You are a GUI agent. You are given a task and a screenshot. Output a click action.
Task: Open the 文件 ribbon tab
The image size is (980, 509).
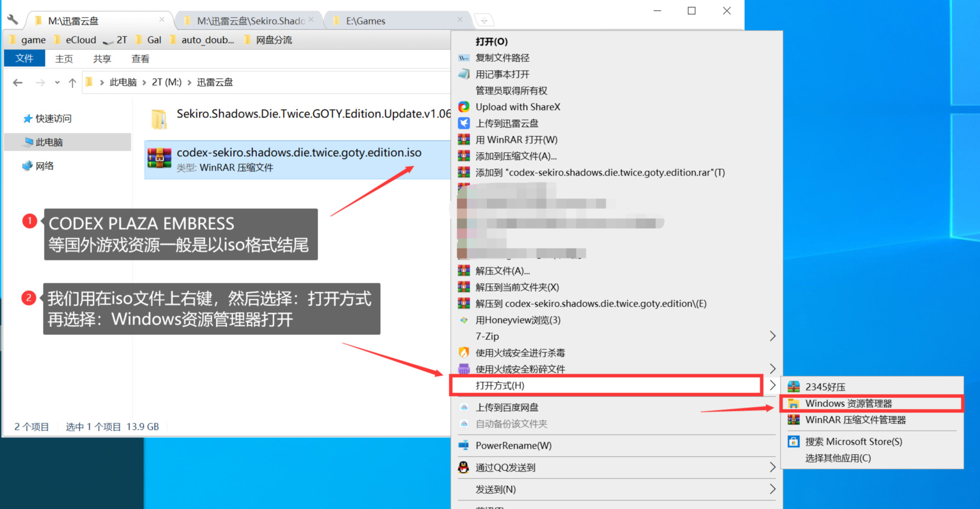24,58
